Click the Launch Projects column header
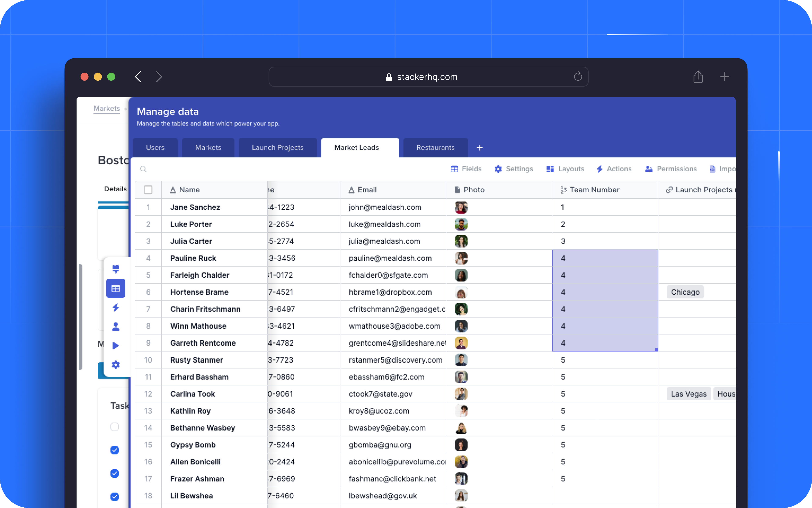This screenshot has height=508, width=812. (x=697, y=190)
